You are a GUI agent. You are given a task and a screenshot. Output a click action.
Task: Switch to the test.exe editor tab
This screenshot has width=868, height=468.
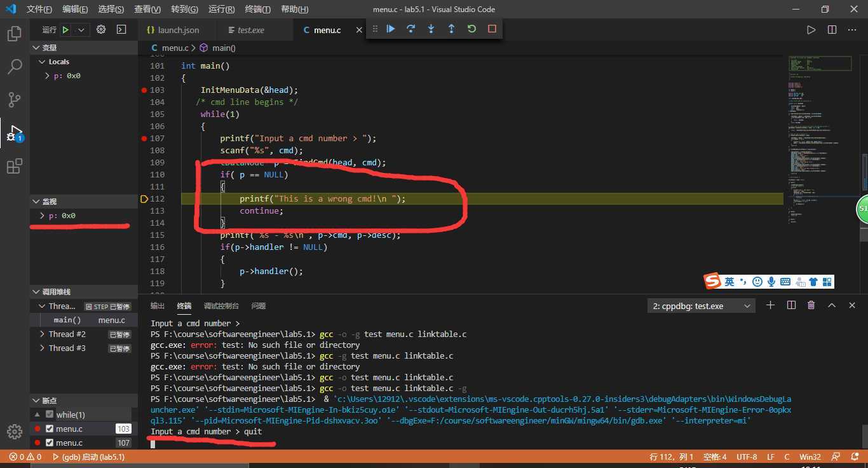pyautogui.click(x=251, y=30)
